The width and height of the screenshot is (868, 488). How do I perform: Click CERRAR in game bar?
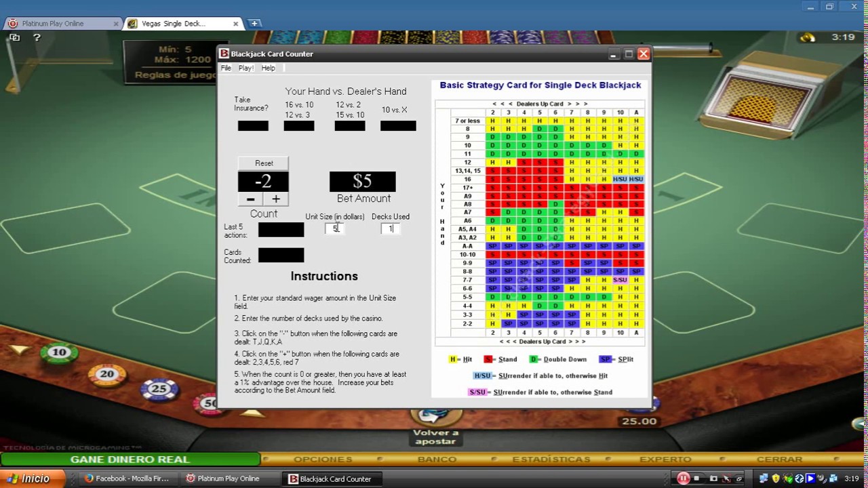click(779, 460)
